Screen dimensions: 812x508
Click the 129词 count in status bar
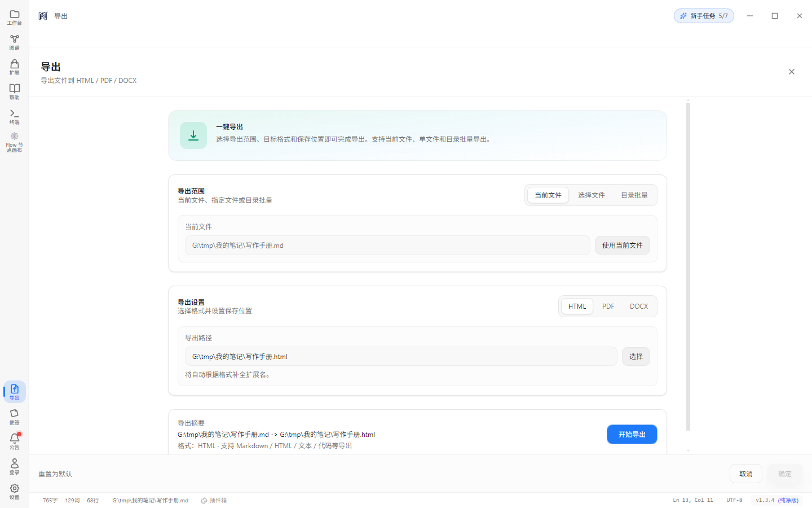[x=72, y=501]
